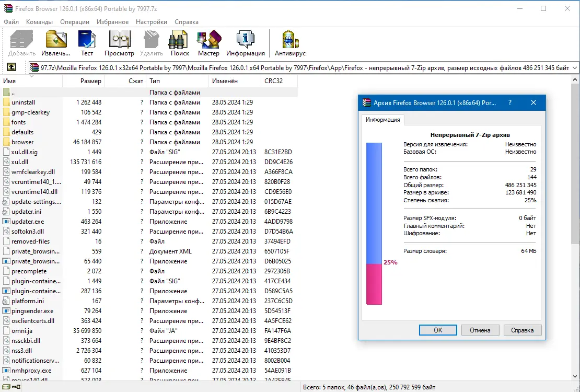Launch the Поиск binoculars search tool
The image size is (580, 392).
(x=180, y=43)
